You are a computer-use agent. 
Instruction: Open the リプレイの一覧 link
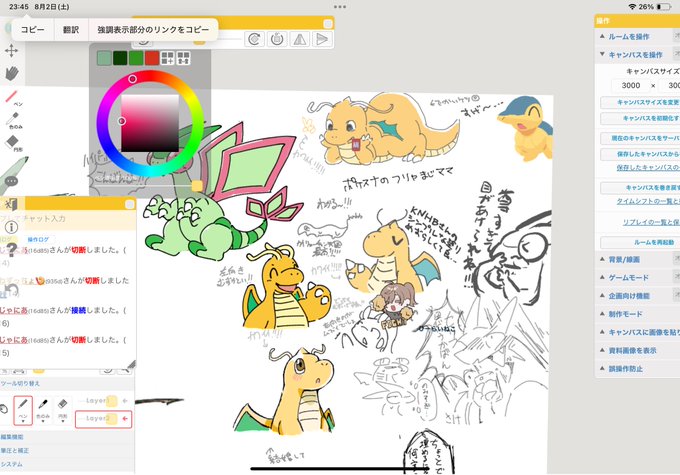651,222
